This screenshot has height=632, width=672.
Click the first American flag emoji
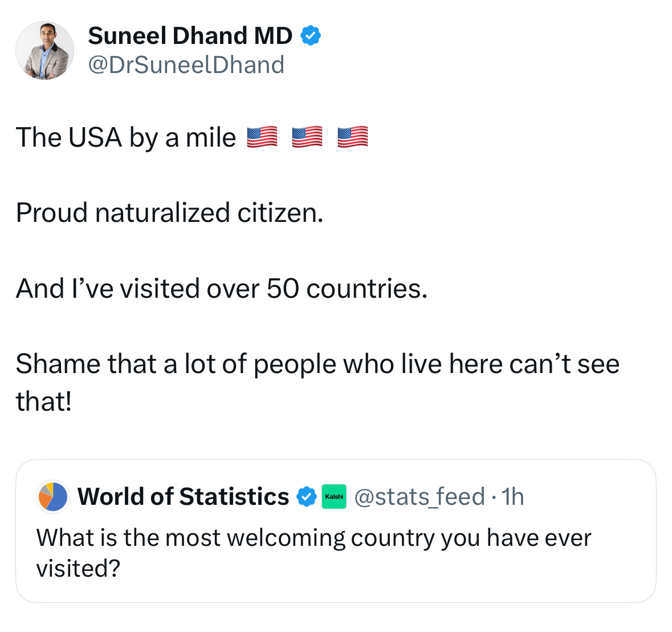point(262,137)
